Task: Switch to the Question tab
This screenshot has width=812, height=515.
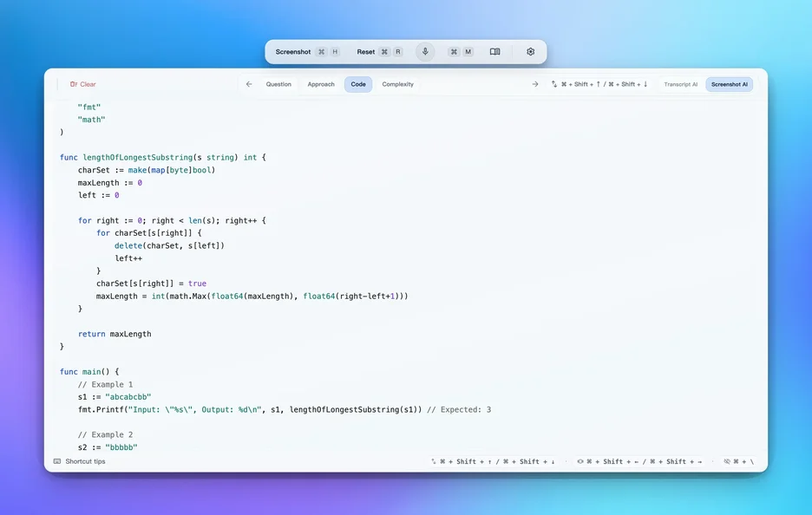Action: [278, 84]
